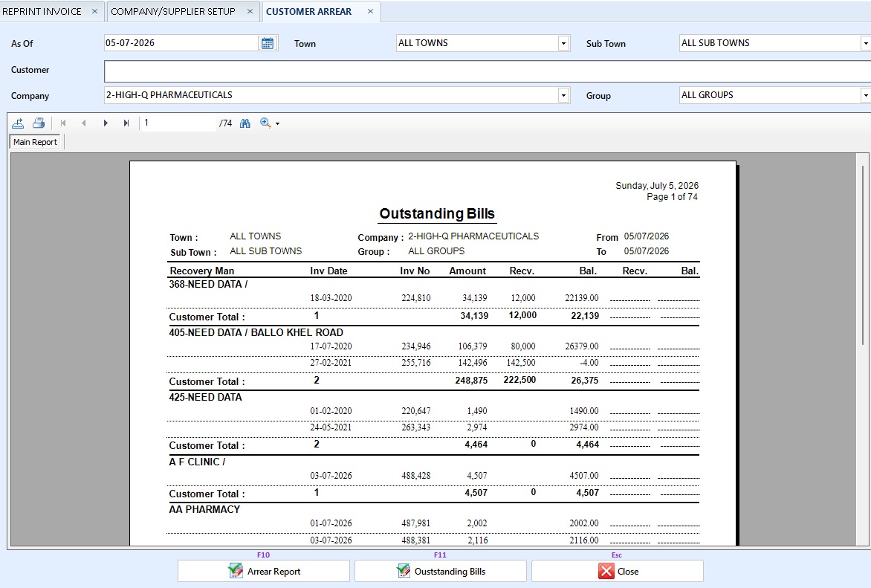
Task: Click the Inv No column header
Action: coord(415,271)
